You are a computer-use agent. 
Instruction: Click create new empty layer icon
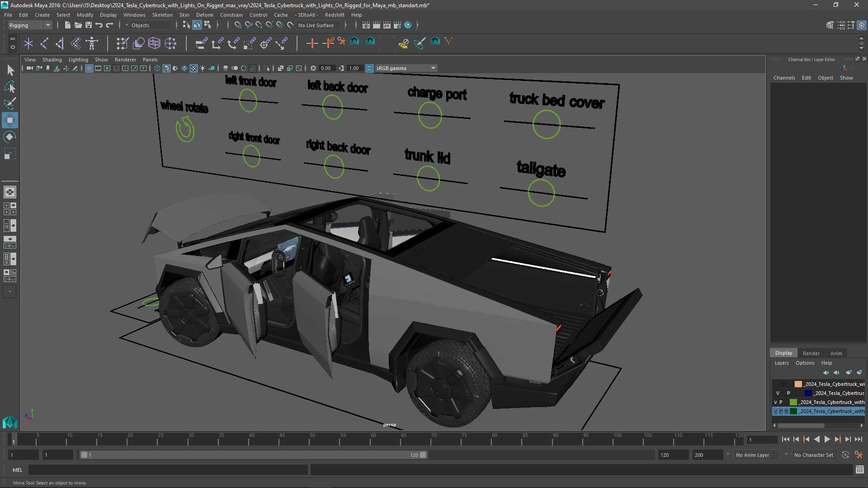click(x=849, y=372)
